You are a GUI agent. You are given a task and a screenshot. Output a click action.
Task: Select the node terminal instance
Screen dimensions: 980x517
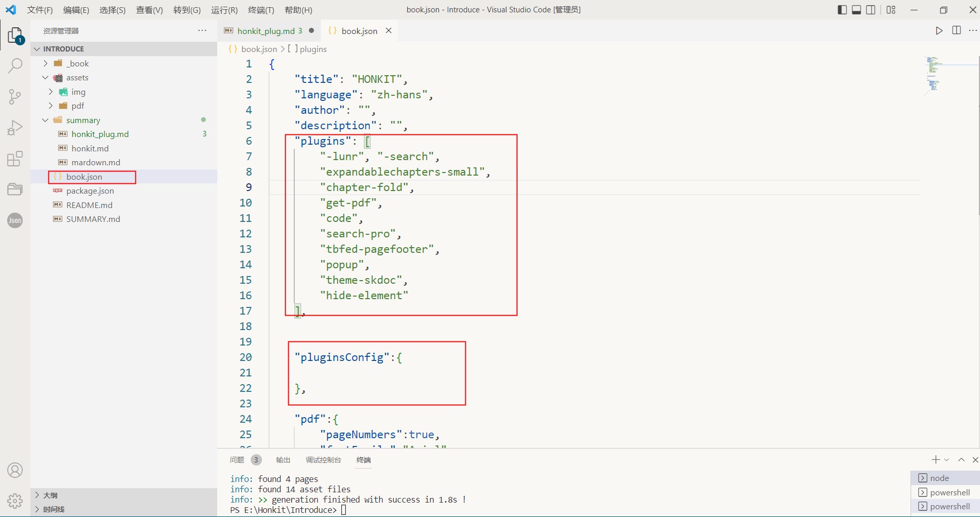coord(945,478)
